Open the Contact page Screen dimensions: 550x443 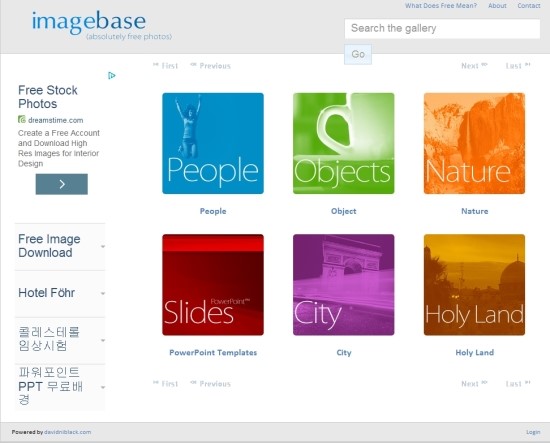tap(529, 6)
